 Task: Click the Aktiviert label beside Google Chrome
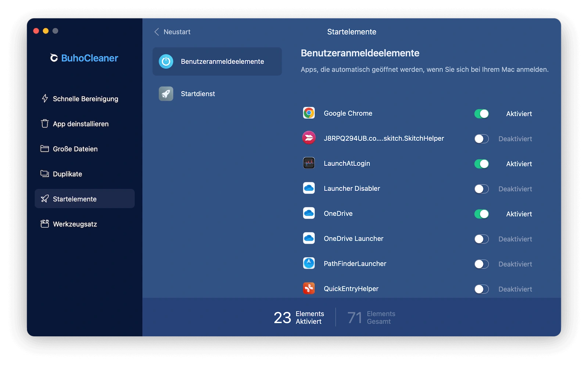[519, 114]
